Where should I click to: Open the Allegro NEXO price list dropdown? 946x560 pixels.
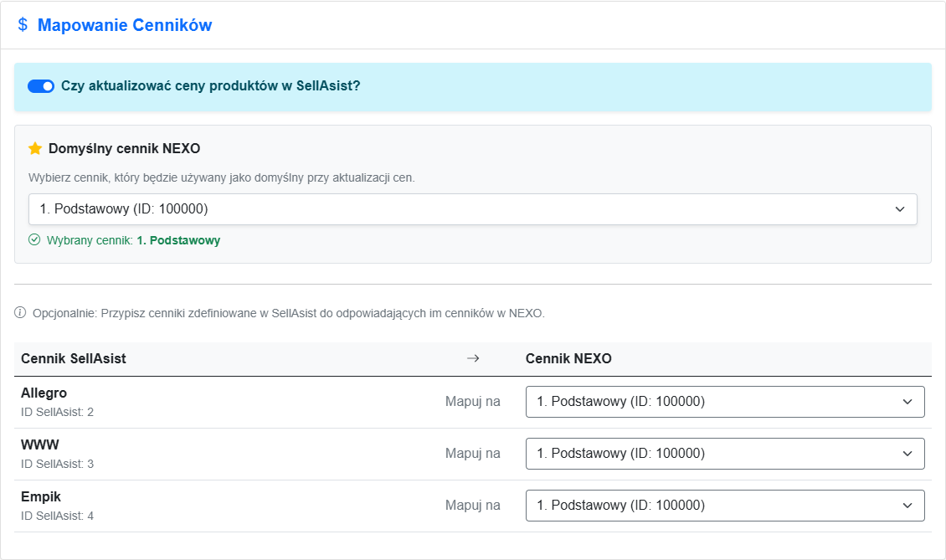click(725, 402)
